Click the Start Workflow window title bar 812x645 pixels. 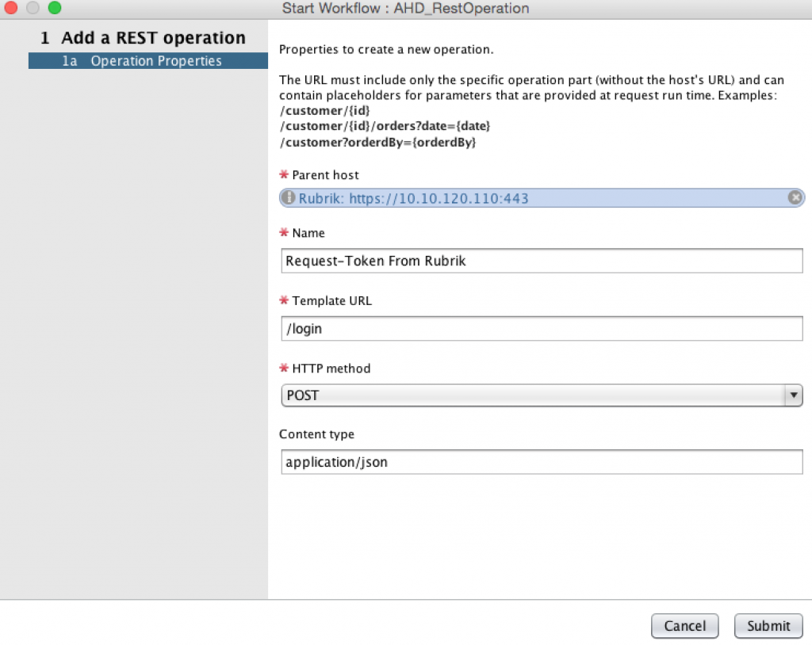[405, 8]
